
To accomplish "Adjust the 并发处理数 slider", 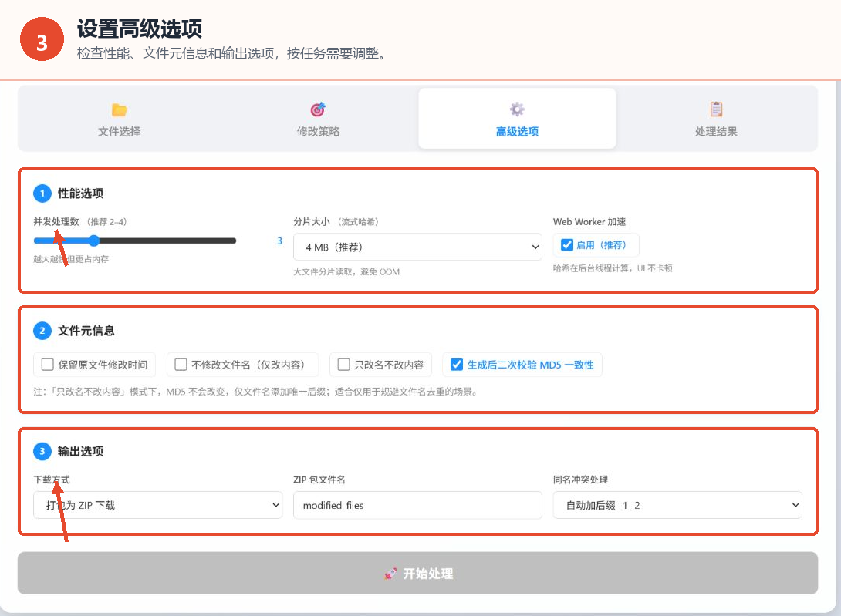I will [x=134, y=241].
